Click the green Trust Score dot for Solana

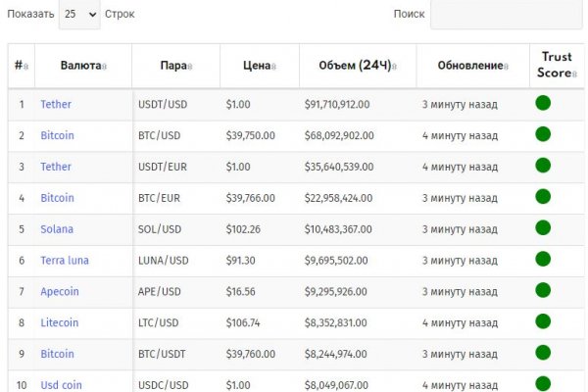pyautogui.click(x=543, y=228)
